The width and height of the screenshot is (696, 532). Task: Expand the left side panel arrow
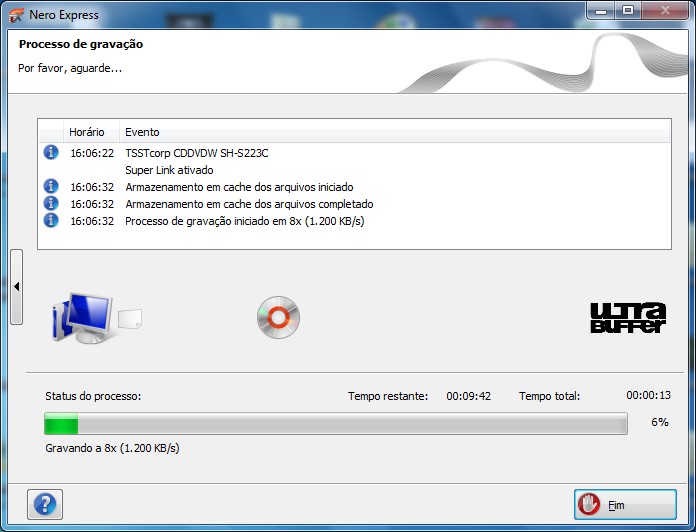16,287
